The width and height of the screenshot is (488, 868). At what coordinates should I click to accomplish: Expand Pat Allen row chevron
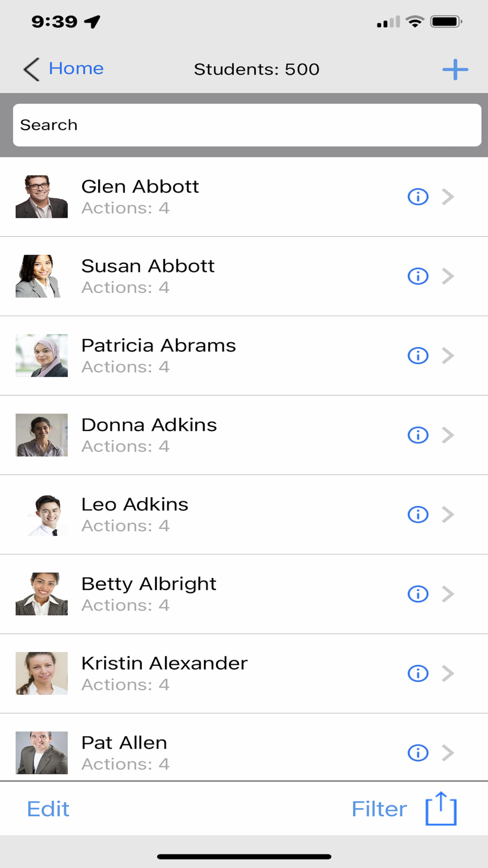[x=448, y=753]
